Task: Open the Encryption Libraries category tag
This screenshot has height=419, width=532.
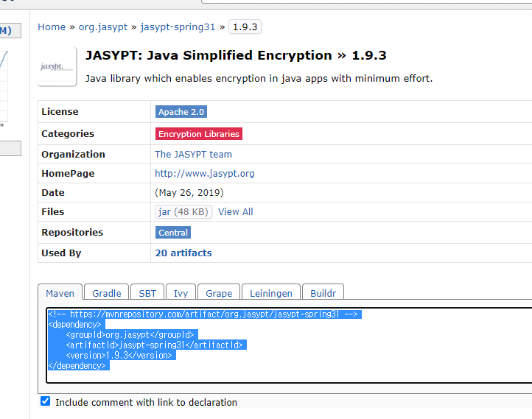Action: (199, 134)
